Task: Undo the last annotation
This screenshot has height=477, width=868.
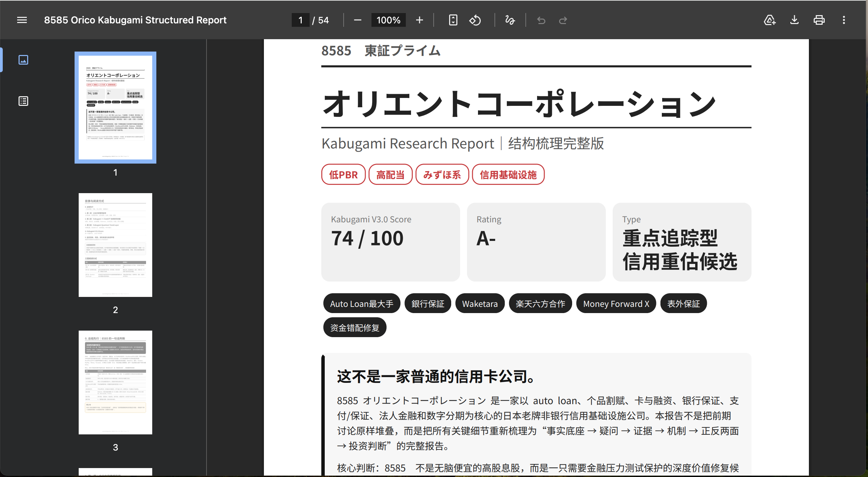Action: tap(541, 20)
